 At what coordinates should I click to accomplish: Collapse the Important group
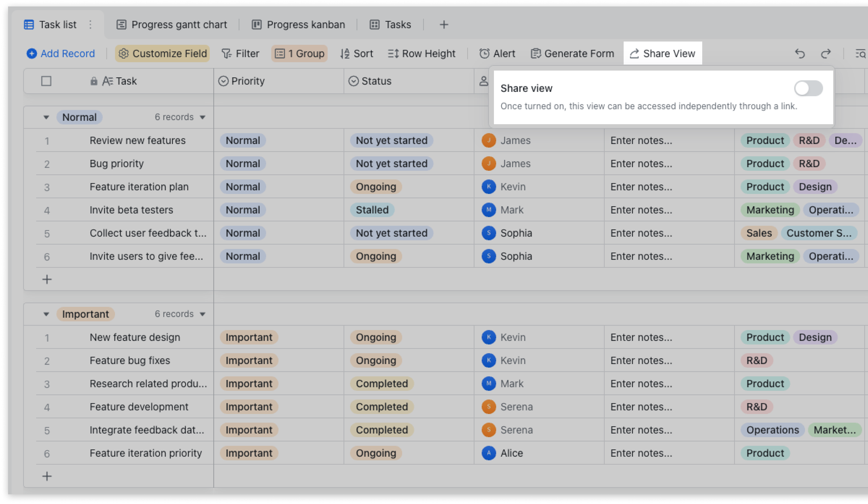pos(47,314)
